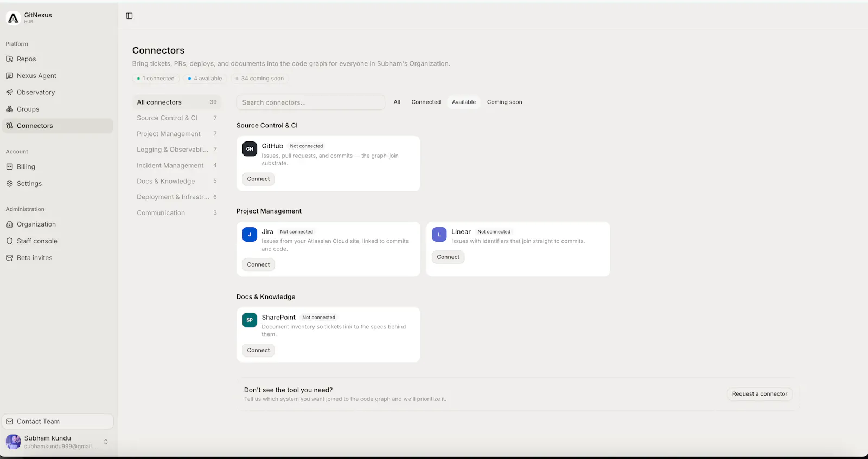Select the Docs & Knowledge category in list
Viewport: 868px width, 459px height.
click(177, 181)
